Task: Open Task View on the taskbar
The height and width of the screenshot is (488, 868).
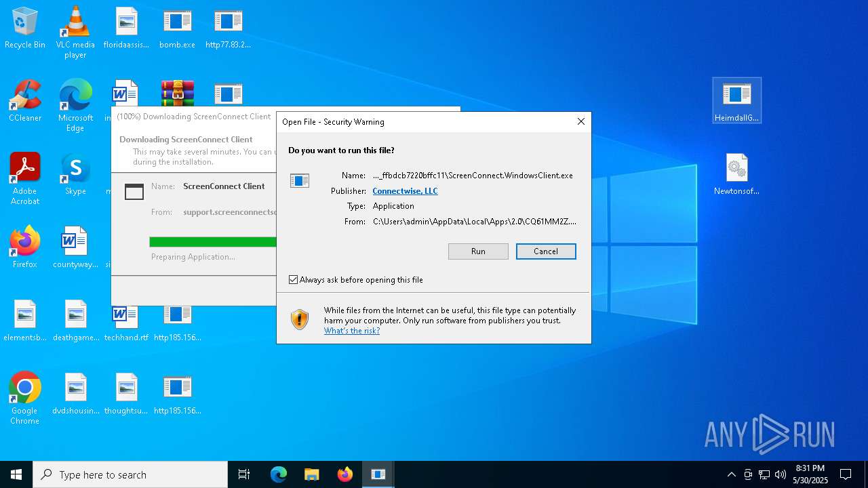Action: [x=244, y=474]
